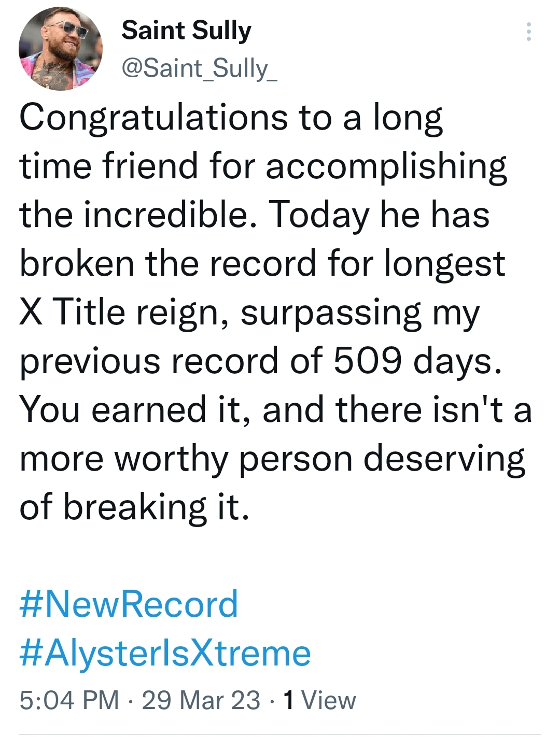
Task: Open the 1 View count
Action: (x=320, y=700)
